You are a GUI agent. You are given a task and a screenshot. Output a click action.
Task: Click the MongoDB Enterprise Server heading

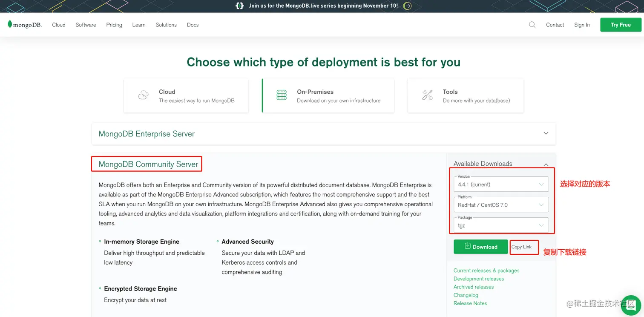coord(147,134)
